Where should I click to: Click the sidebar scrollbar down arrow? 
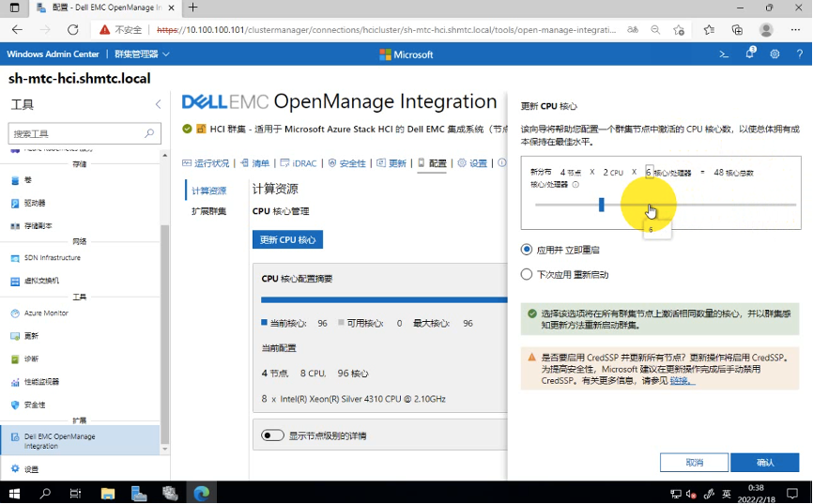tap(165, 450)
